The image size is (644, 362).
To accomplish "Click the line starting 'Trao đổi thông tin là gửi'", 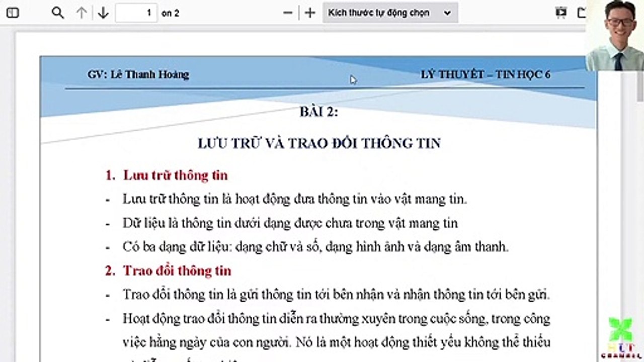I will pos(337,295).
